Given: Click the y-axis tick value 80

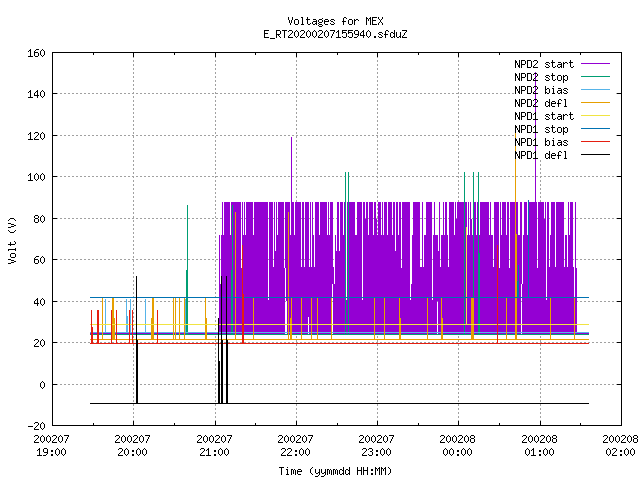Looking at the screenshot, I should pos(39,219).
